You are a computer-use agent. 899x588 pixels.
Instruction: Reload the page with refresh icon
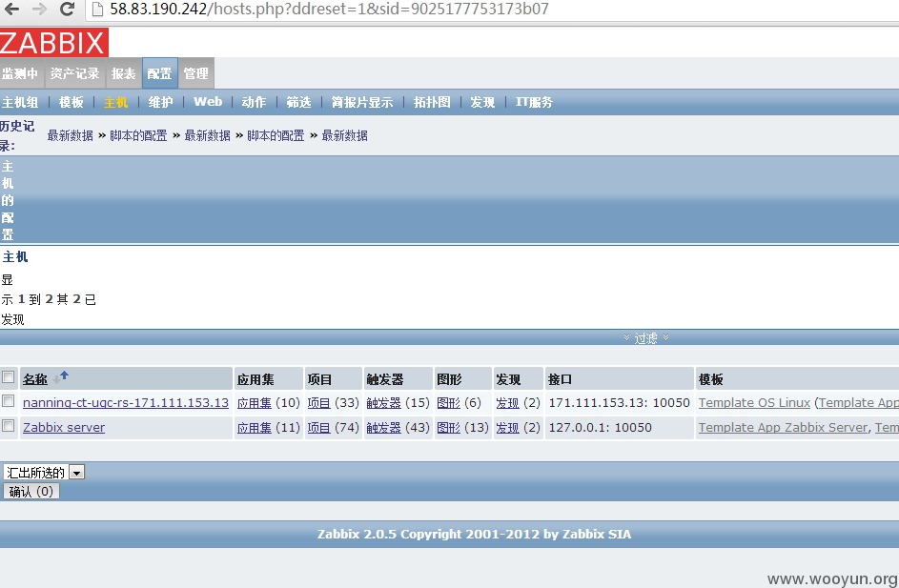pos(67,10)
